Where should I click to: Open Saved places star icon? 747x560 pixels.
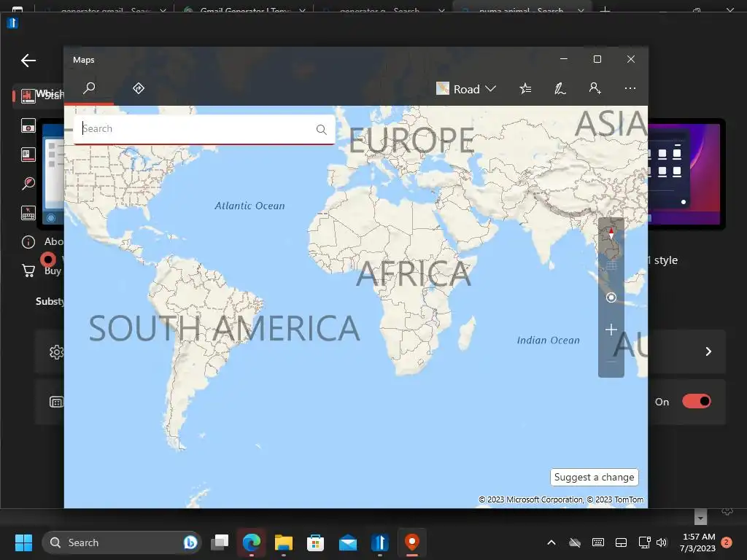525,88
